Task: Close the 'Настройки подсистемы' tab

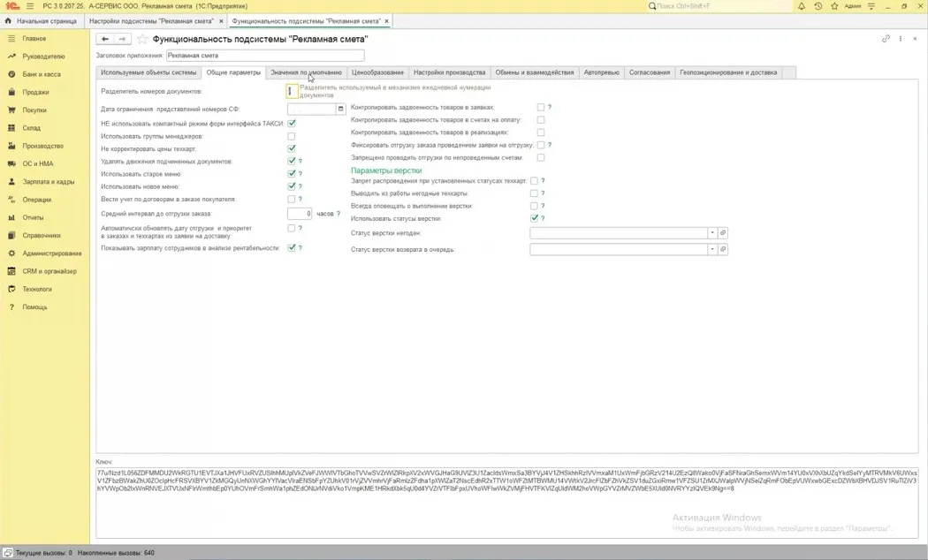Action: 221,21
